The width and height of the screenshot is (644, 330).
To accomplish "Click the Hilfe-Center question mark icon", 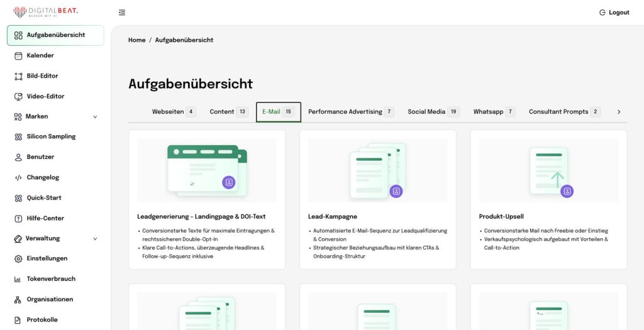I will tap(18, 218).
